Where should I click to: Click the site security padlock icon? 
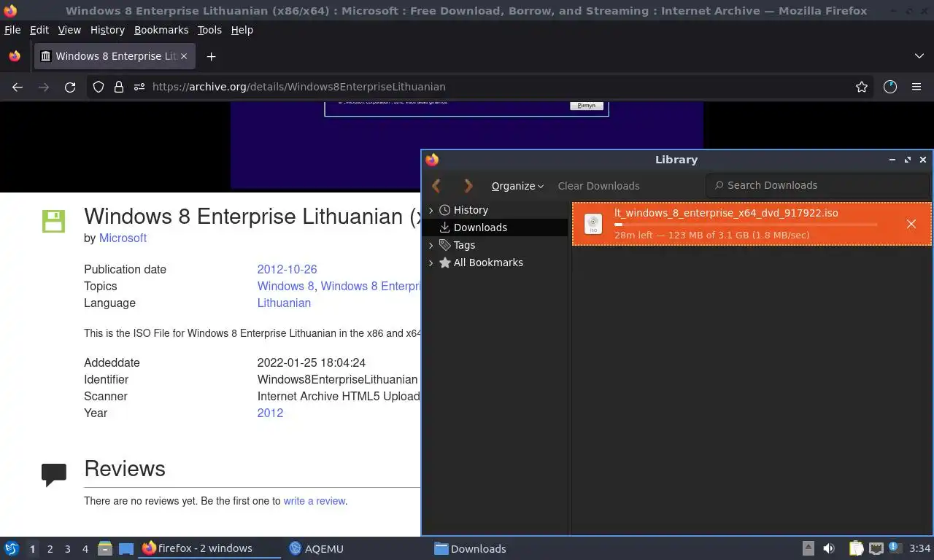click(119, 87)
